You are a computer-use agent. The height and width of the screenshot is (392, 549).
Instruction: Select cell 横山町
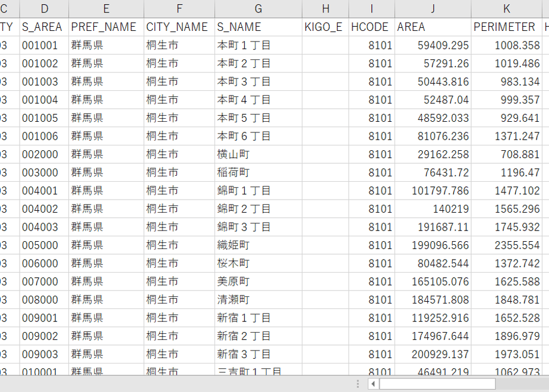[258, 154]
